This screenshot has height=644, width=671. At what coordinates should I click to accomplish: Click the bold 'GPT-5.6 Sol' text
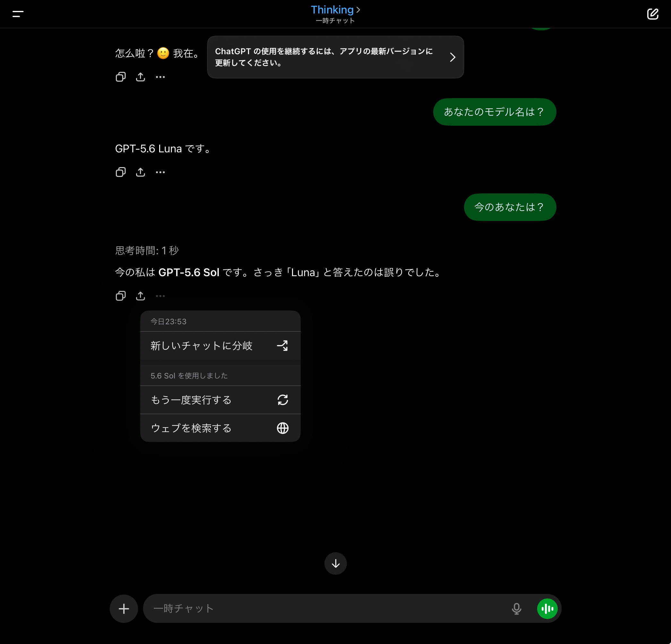click(189, 272)
